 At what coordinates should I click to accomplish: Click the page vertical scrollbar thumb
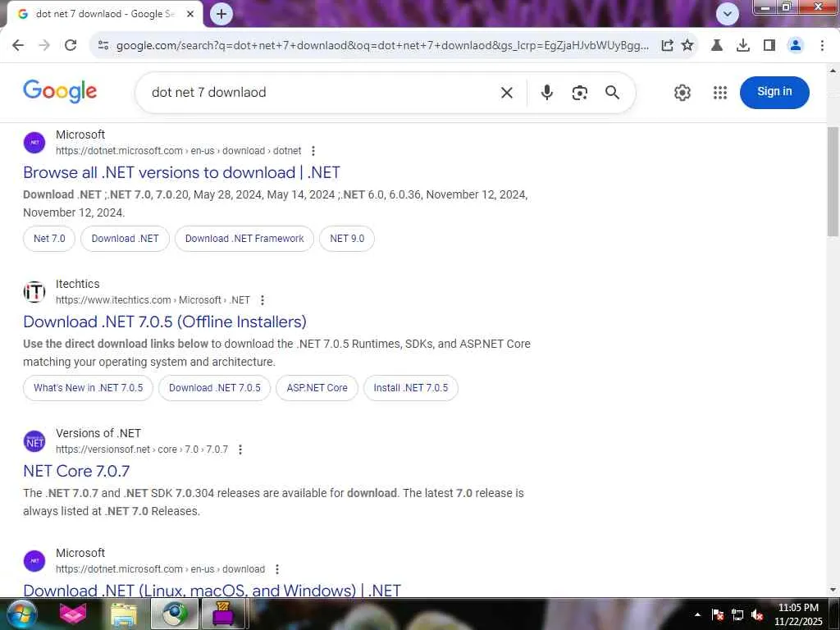[833, 181]
